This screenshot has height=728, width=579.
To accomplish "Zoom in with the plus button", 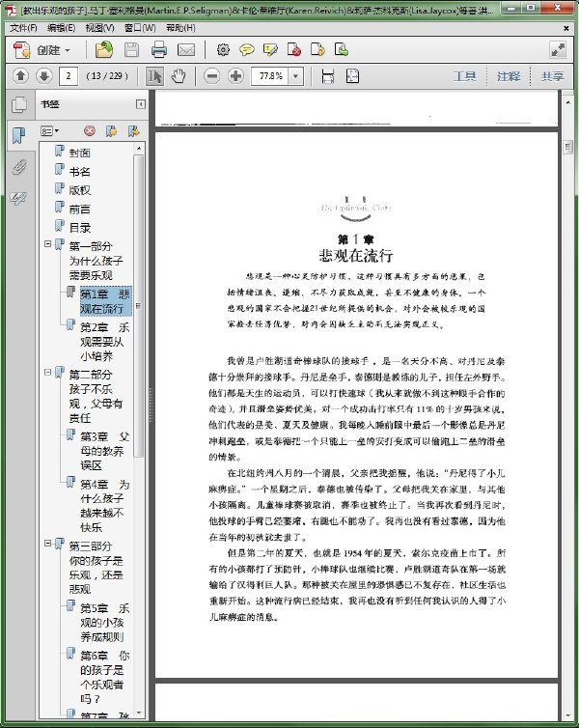I will coord(235,75).
